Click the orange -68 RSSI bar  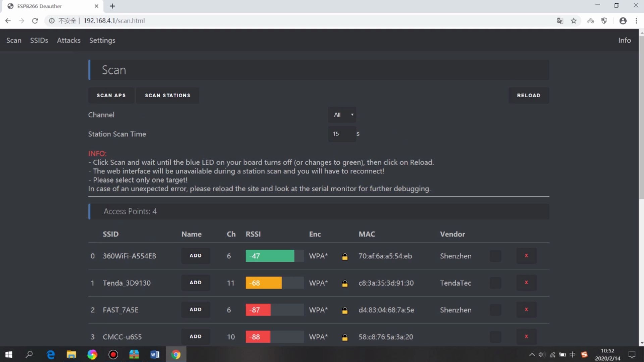pyautogui.click(x=264, y=283)
